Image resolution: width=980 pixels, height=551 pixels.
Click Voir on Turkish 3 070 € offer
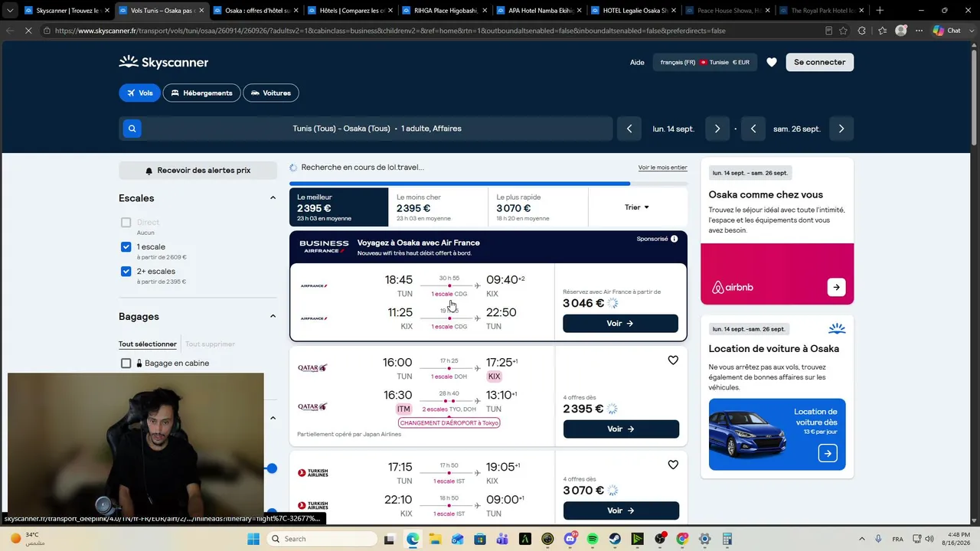click(621, 510)
